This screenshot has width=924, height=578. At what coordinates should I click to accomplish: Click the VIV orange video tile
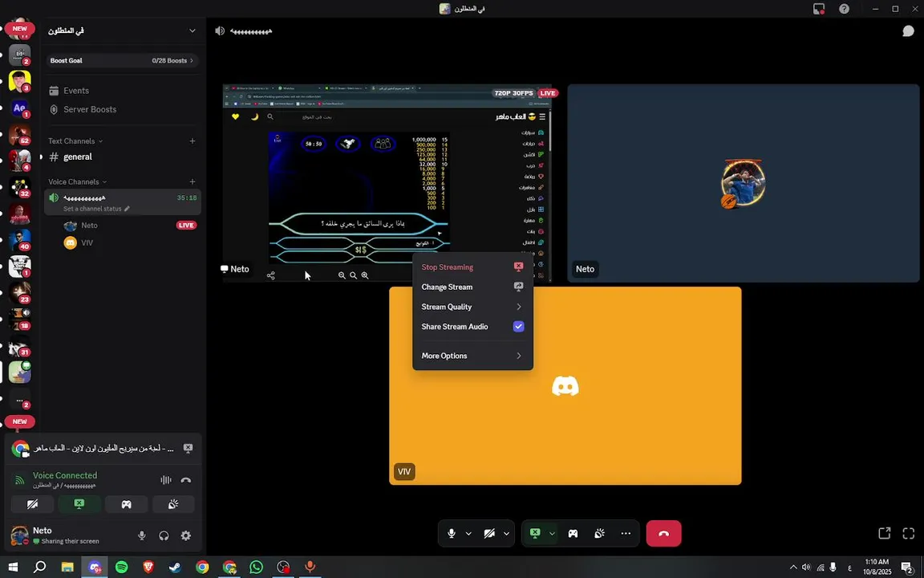coord(565,385)
